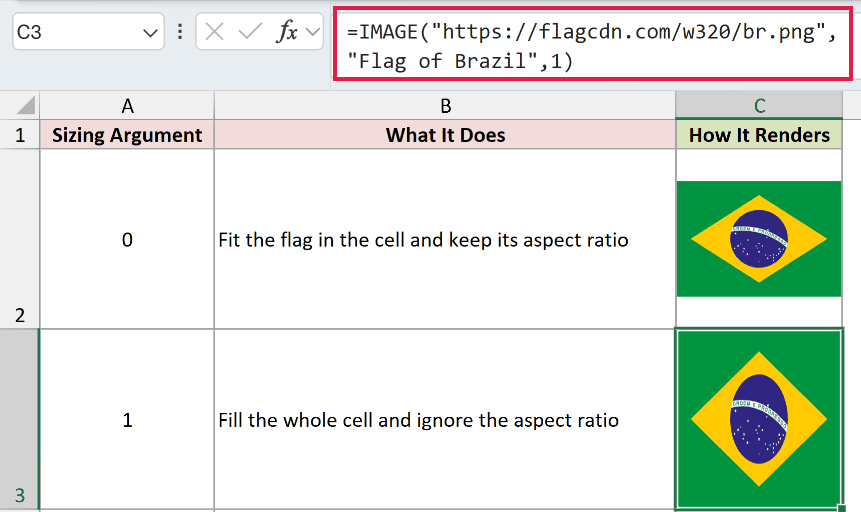
Task: Click the three-dot handle beside Name Box
Action: (180, 31)
